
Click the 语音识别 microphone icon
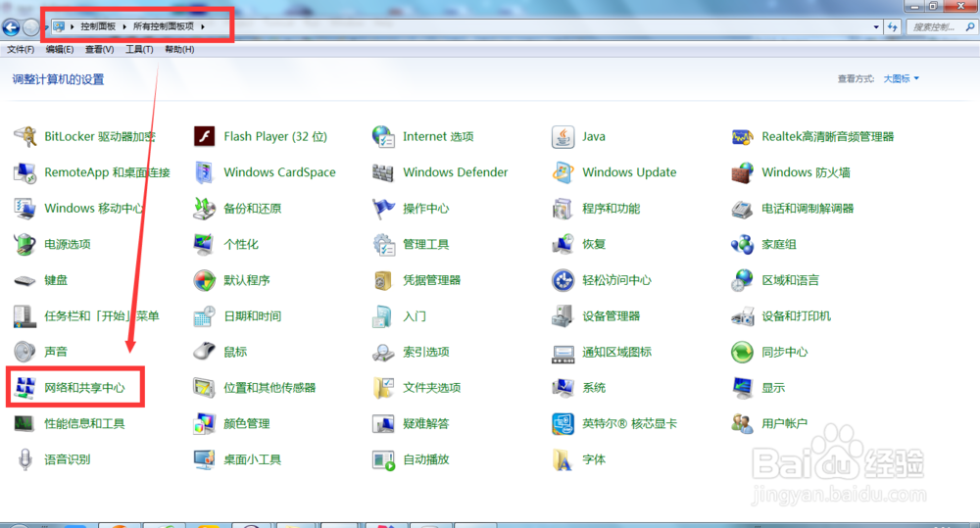(x=25, y=459)
